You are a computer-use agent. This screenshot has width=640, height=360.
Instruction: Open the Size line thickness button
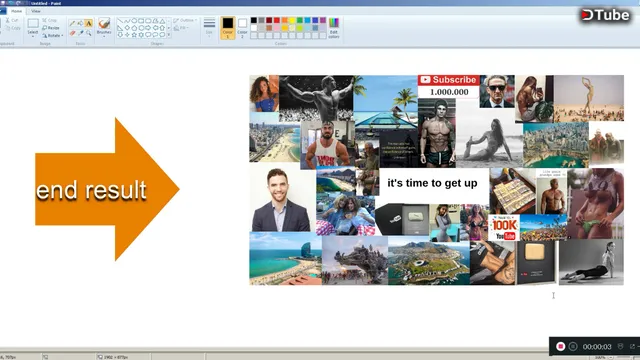click(x=209, y=28)
